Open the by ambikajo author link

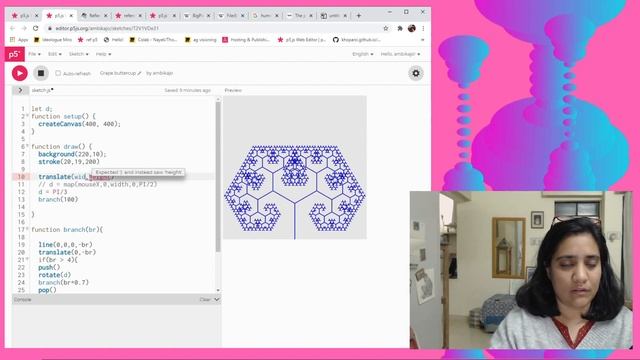pos(160,73)
